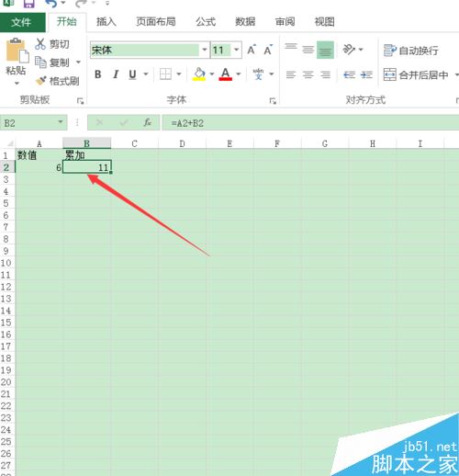The width and height of the screenshot is (459, 476).
Task: Click the Name Box showing B2
Action: click(x=29, y=123)
